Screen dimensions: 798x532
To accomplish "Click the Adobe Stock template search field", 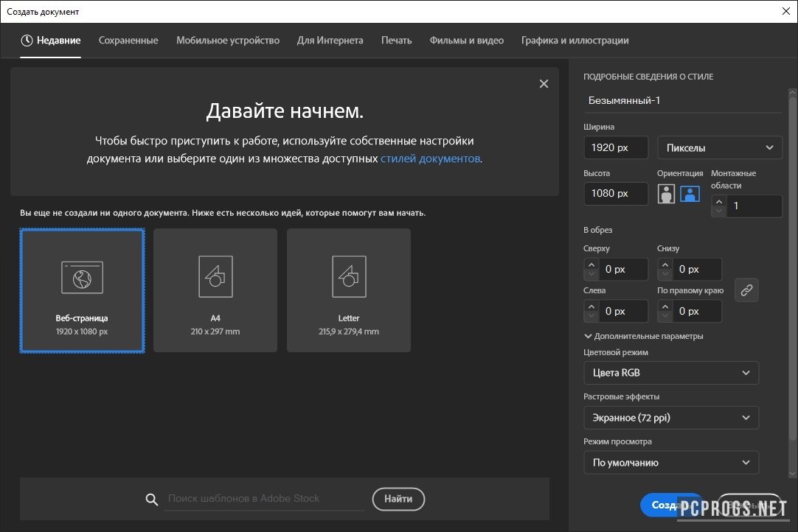I will tap(265, 499).
